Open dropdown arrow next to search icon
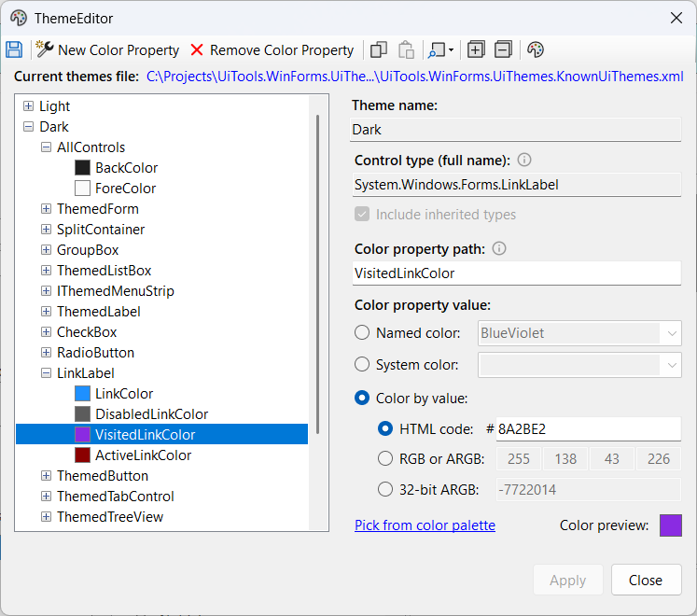 tap(451, 49)
